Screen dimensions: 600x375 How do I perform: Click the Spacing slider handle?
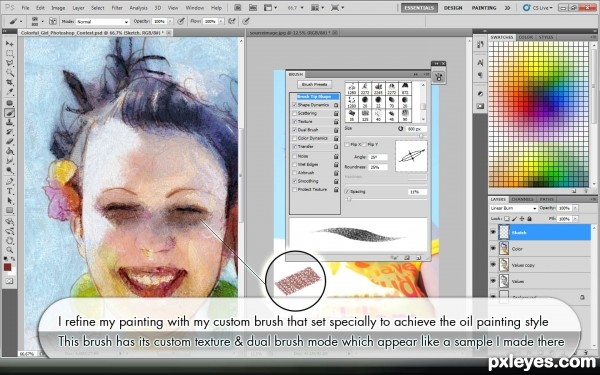click(349, 199)
